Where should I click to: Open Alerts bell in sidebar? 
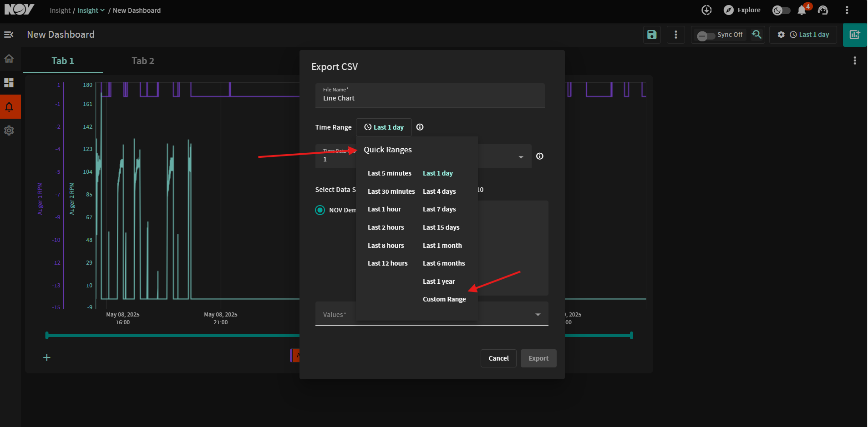coord(9,107)
